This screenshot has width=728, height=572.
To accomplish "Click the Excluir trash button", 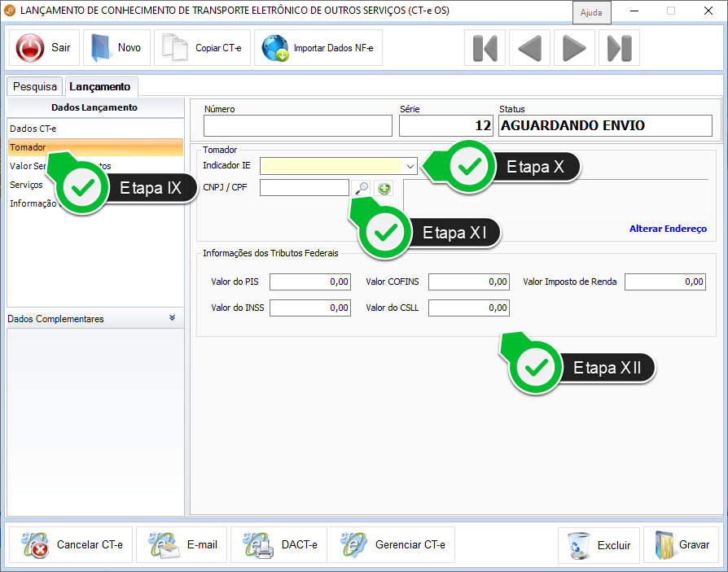I will tap(598, 545).
